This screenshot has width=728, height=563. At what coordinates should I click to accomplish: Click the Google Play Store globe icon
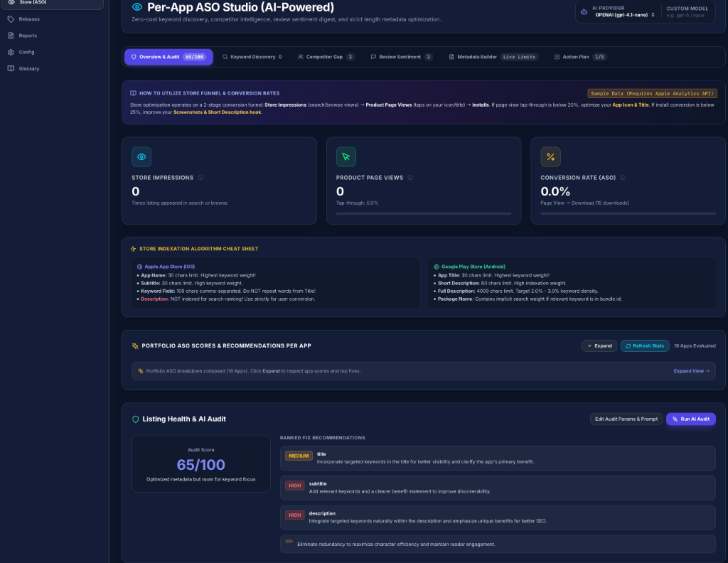pos(437,267)
